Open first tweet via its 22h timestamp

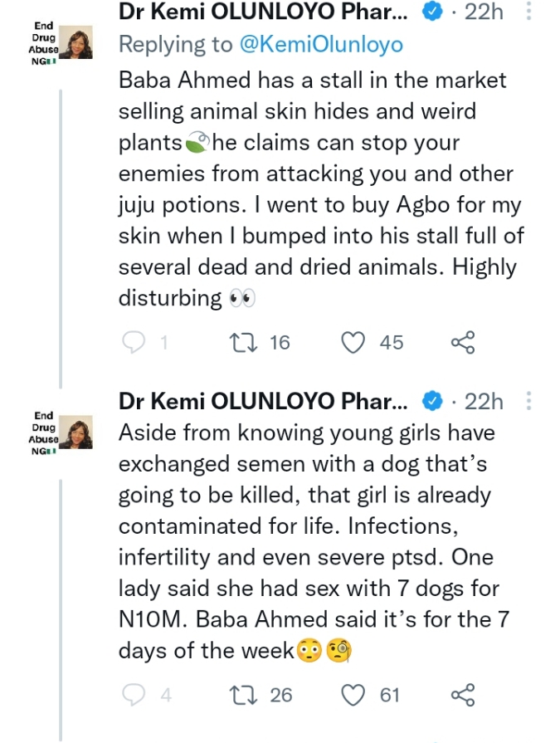(x=484, y=13)
